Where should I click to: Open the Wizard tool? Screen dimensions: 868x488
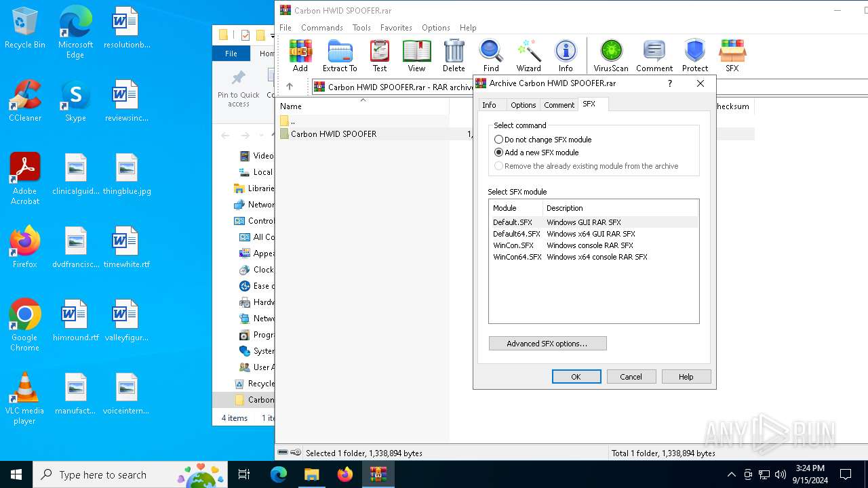pyautogui.click(x=528, y=56)
